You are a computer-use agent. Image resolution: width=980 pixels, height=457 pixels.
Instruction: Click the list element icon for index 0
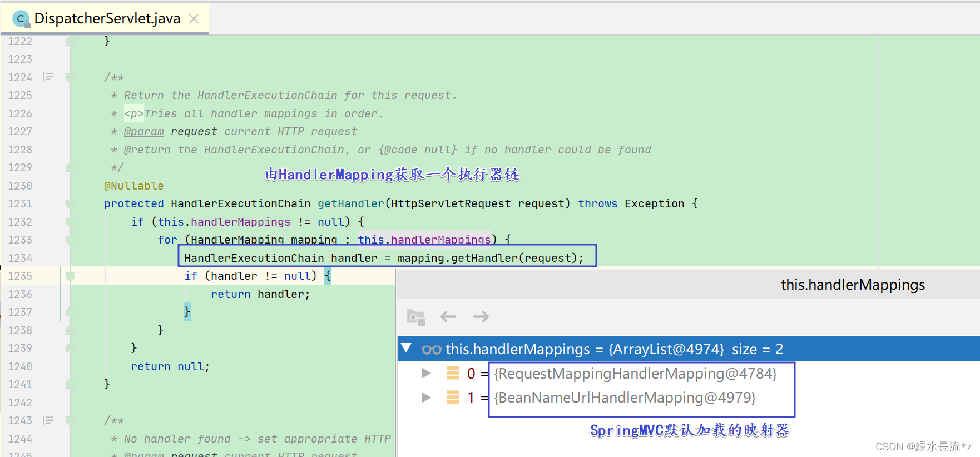(453, 373)
